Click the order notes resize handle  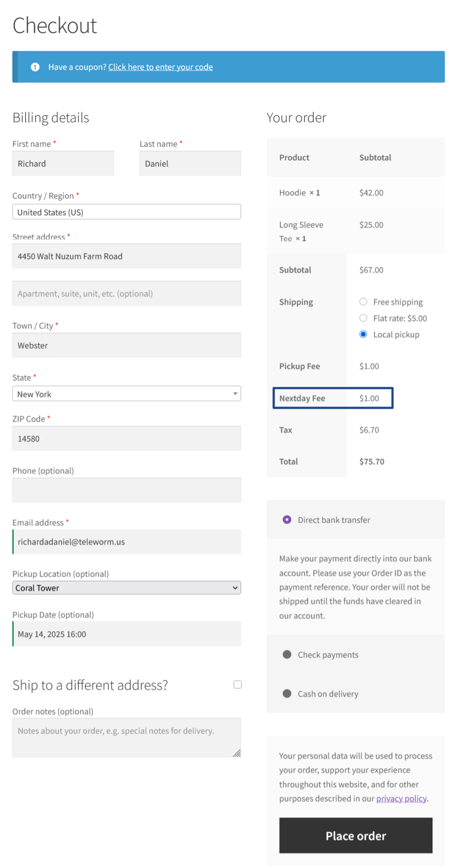click(237, 753)
